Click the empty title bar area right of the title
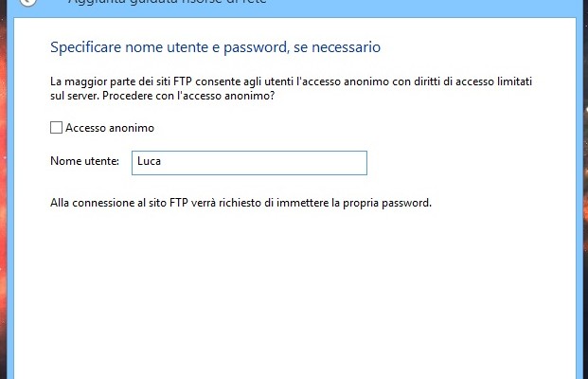This screenshot has width=588, height=379. [426, 4]
